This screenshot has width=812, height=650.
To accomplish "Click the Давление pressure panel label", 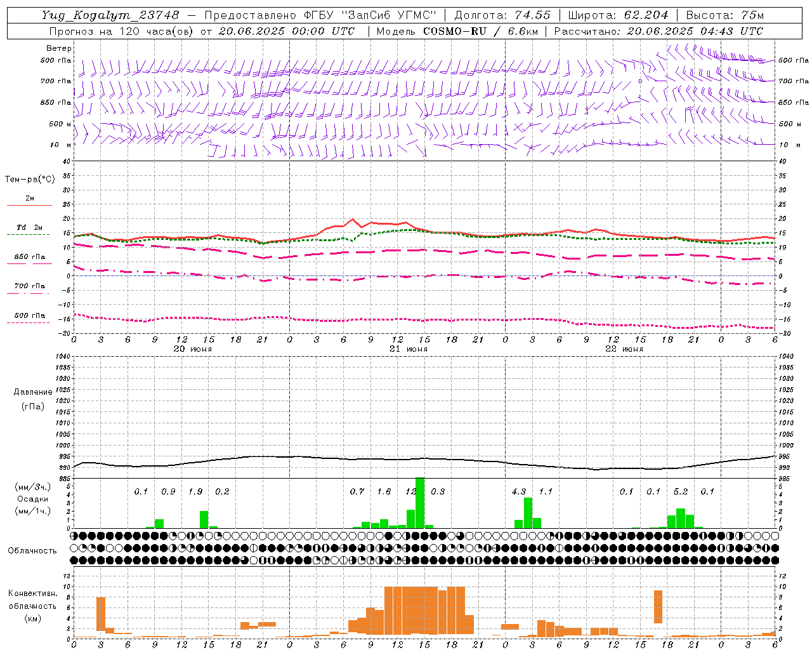I will tap(33, 392).
